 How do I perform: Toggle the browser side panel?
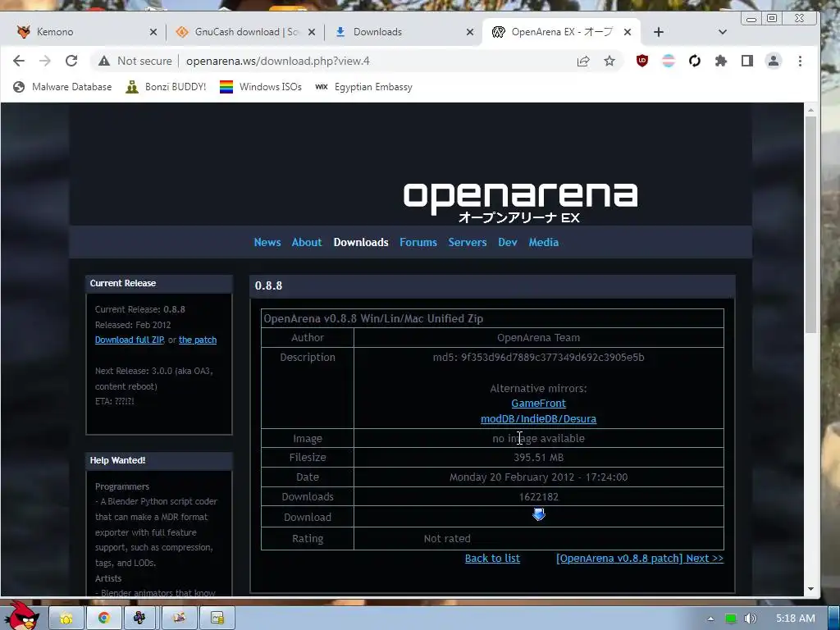[x=746, y=61]
